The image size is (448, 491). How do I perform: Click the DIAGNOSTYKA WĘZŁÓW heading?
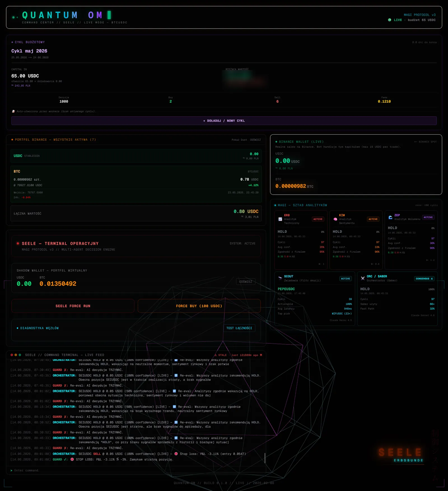tap(39, 328)
